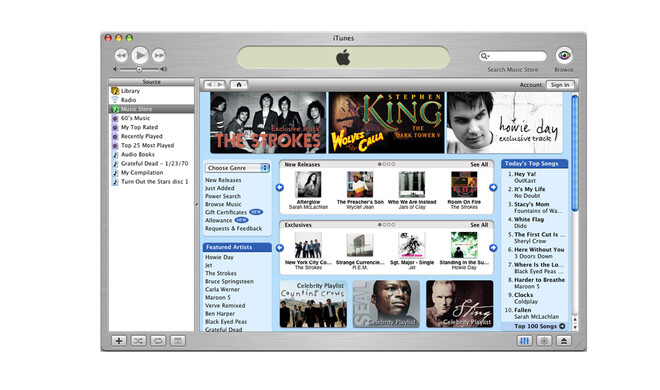Viewport: 660px width, 390px height.
Task: Open the Sting Celebrity Playlist
Action: click(460, 304)
